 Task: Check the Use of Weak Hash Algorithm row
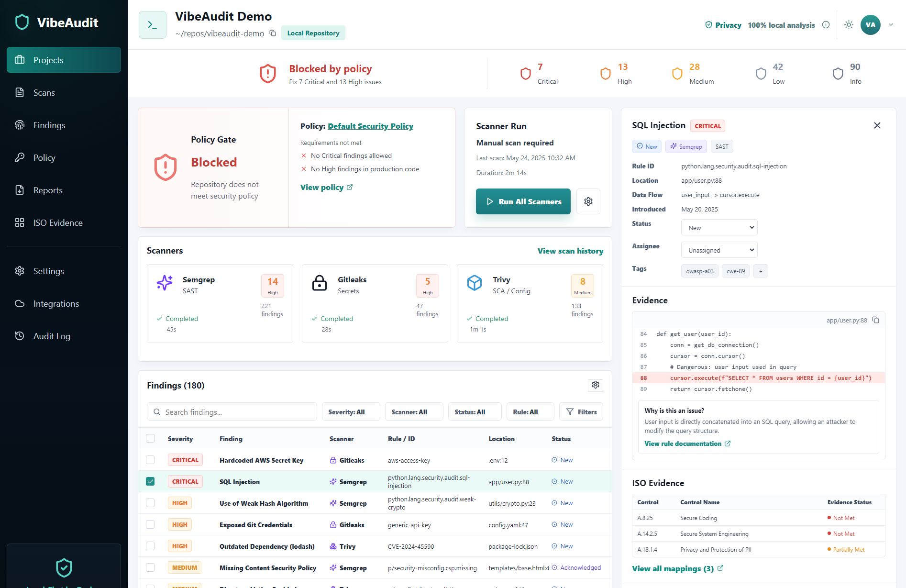[x=150, y=503]
